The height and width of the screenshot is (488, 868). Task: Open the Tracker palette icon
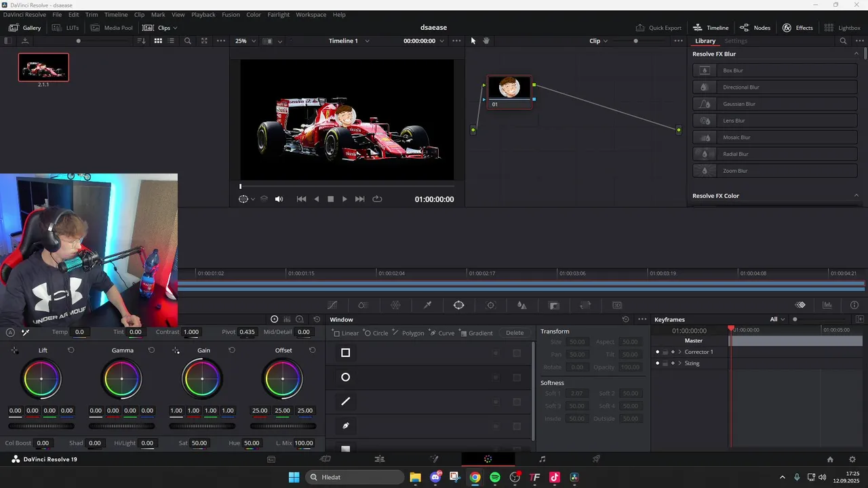491,305
